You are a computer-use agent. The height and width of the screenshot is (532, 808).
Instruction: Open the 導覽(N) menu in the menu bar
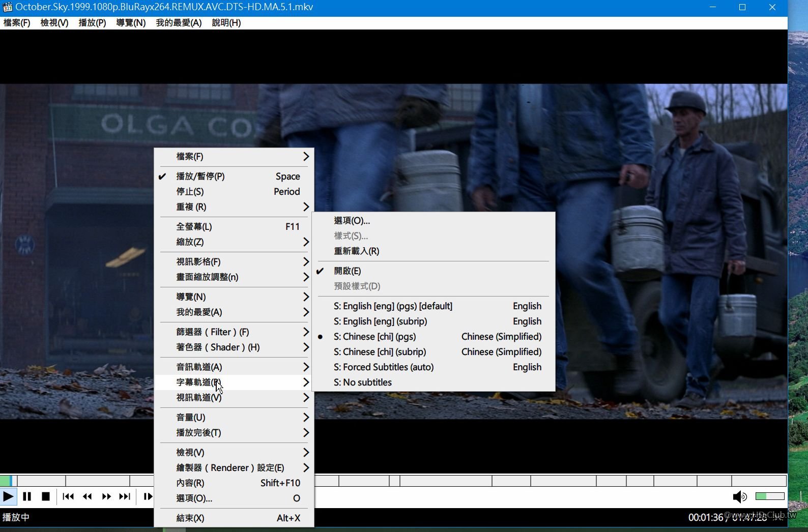131,23
